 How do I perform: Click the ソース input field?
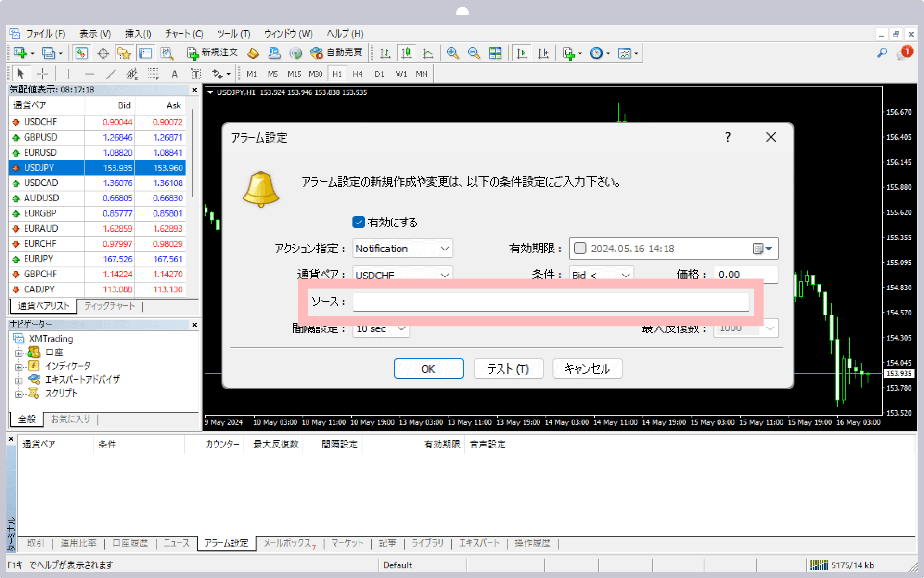point(551,302)
